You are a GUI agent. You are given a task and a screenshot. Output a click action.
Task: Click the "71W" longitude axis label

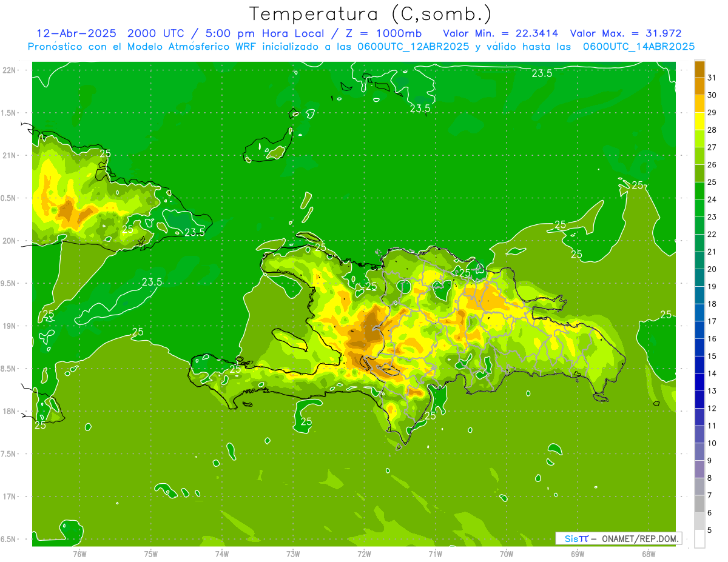(435, 554)
